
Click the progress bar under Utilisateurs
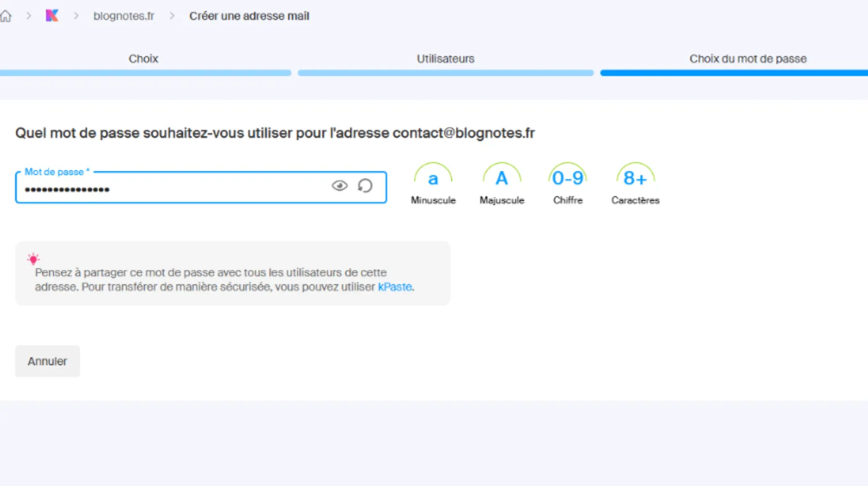coord(445,73)
